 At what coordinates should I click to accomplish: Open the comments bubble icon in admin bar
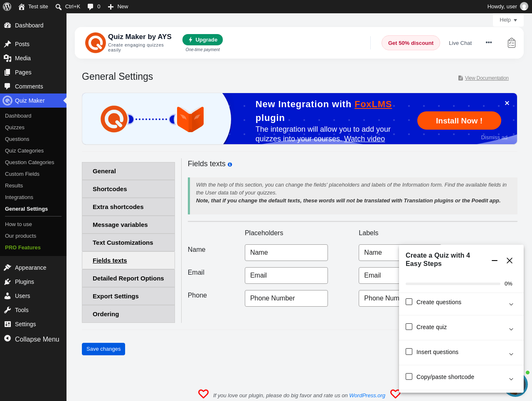click(x=90, y=7)
